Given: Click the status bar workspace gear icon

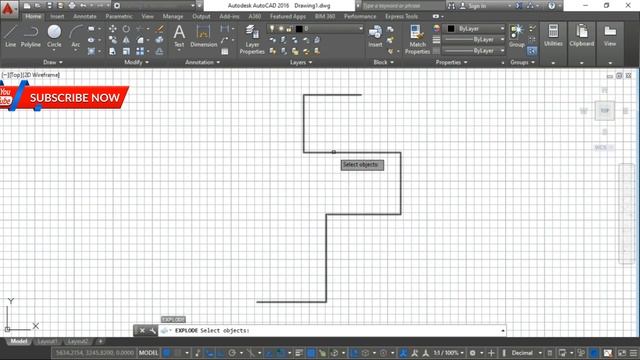Looking at the screenshot, I should coord(473,353).
